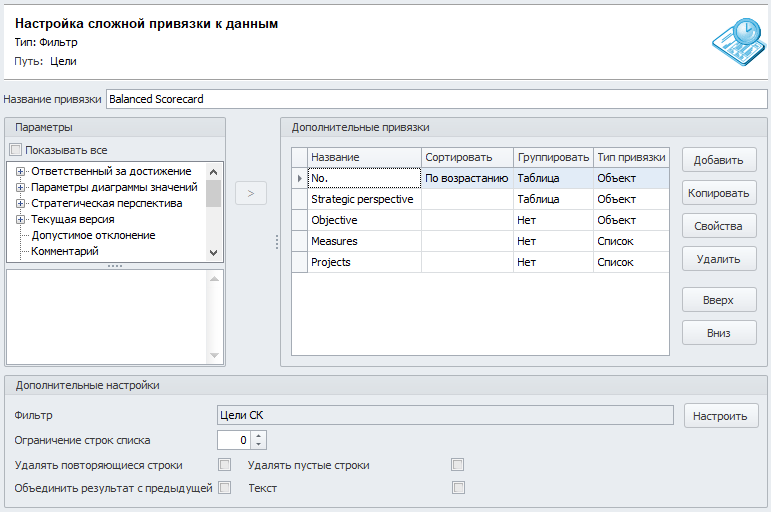Screen dimensions: 771x512
Task: Click the Название привязки text field
Action: [x=436, y=99]
